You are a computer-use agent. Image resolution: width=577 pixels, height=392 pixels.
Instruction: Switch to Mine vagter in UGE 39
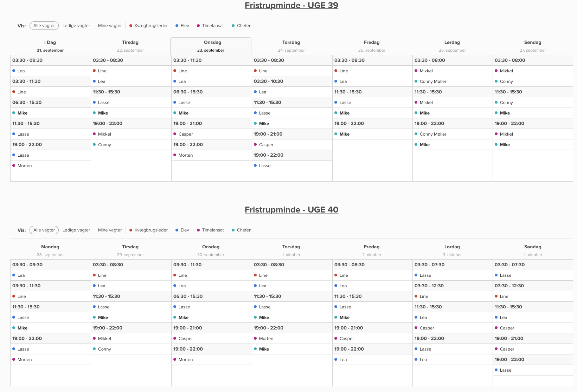click(x=110, y=26)
